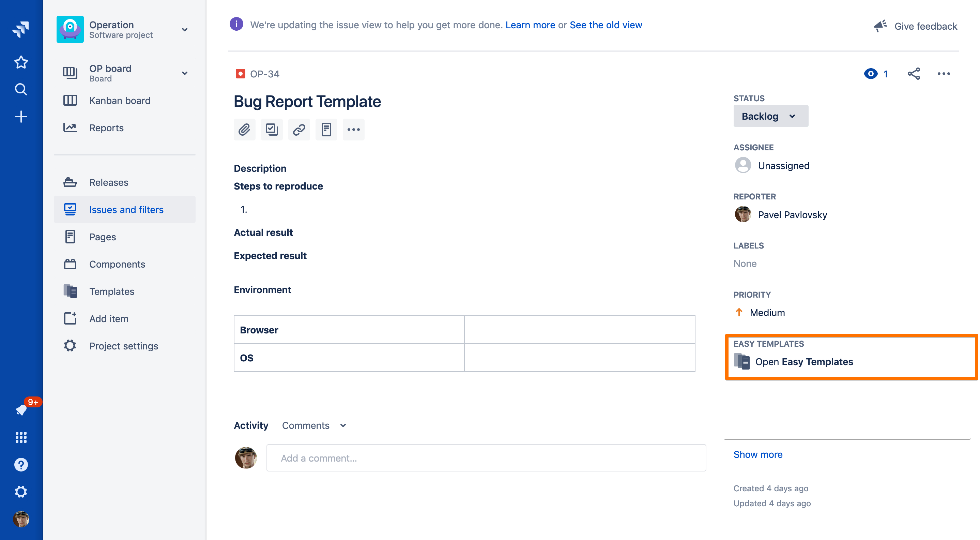Expand the Operation project switcher chevron
Viewport: 980px width, 540px height.
tap(185, 29)
